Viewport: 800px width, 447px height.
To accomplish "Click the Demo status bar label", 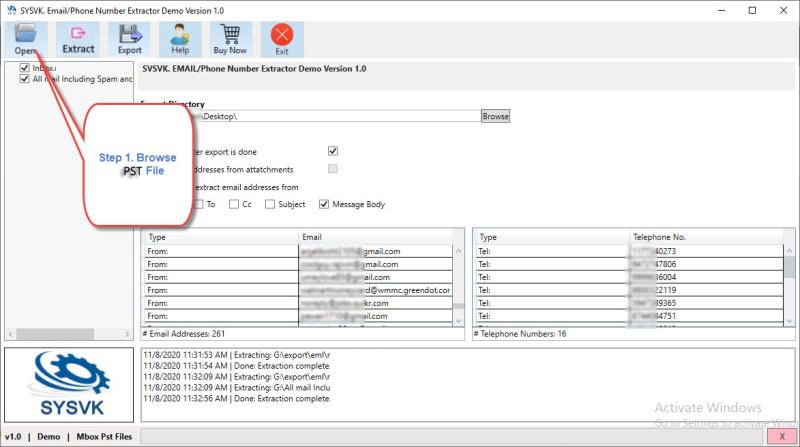I will [48, 436].
